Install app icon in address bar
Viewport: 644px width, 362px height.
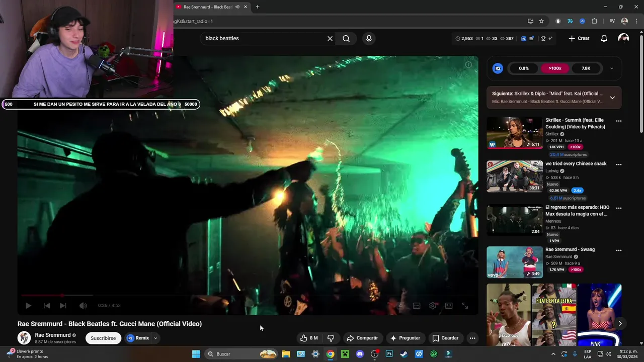(x=530, y=21)
